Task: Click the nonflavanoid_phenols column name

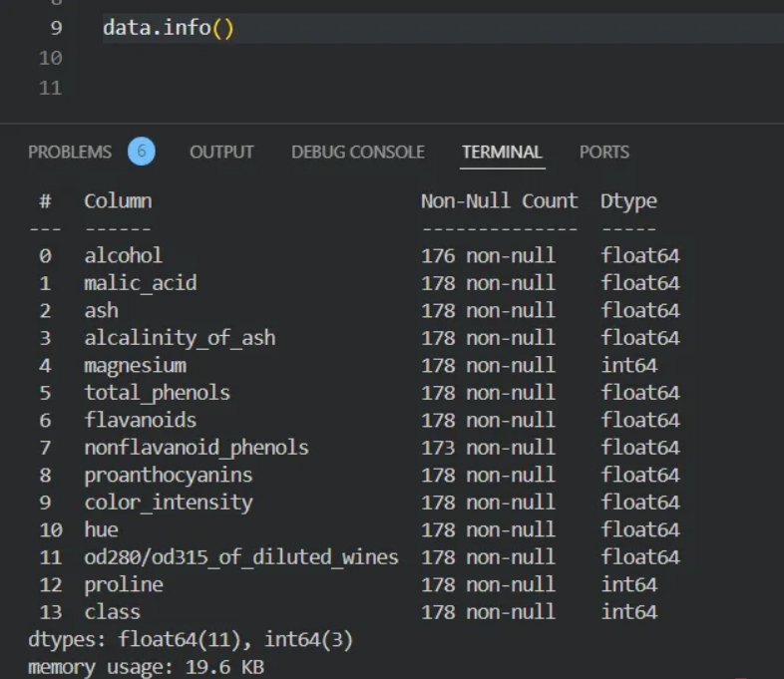Action: tap(196, 448)
